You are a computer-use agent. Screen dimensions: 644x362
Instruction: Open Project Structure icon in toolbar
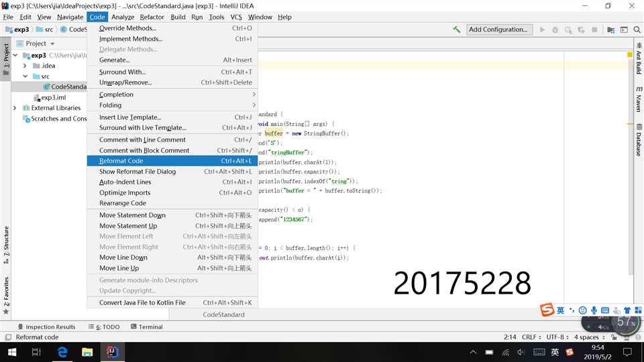click(610, 29)
